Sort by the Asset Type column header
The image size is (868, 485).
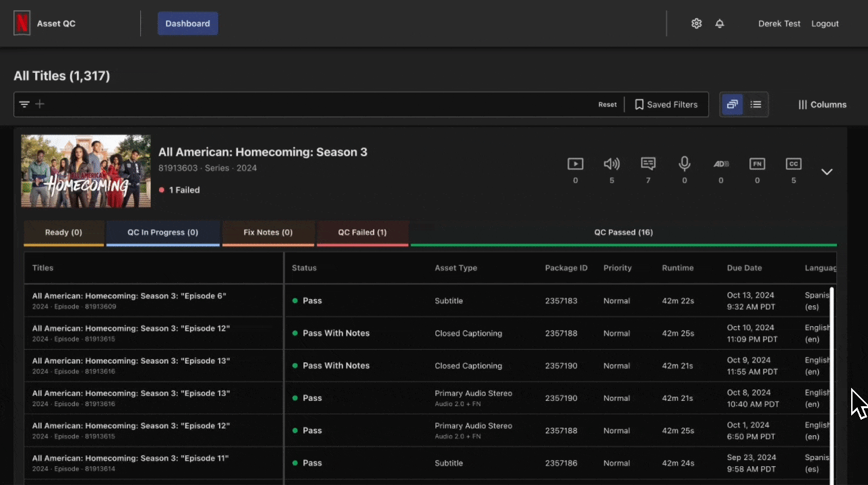pyautogui.click(x=456, y=268)
